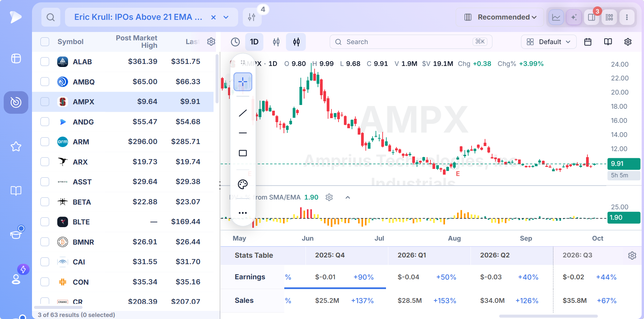Sort by Symbol column header
Screen dimensions: 644x319
70,42
